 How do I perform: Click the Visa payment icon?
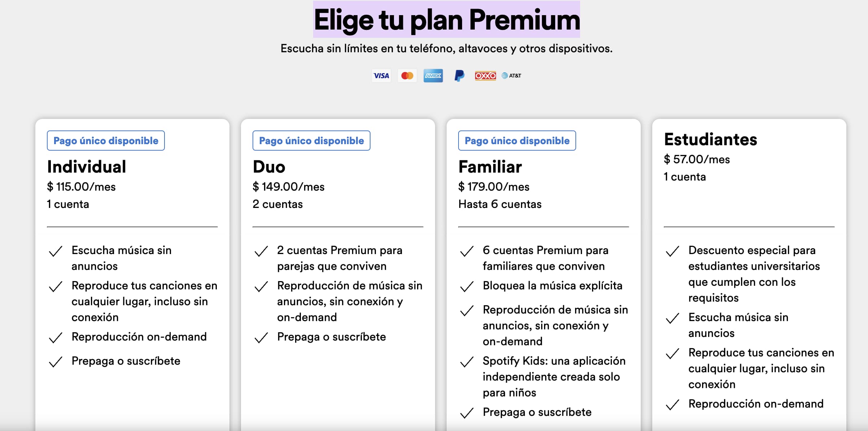click(381, 75)
